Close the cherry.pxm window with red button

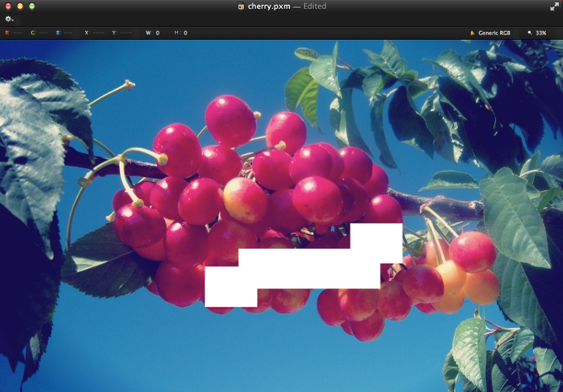[8, 6]
